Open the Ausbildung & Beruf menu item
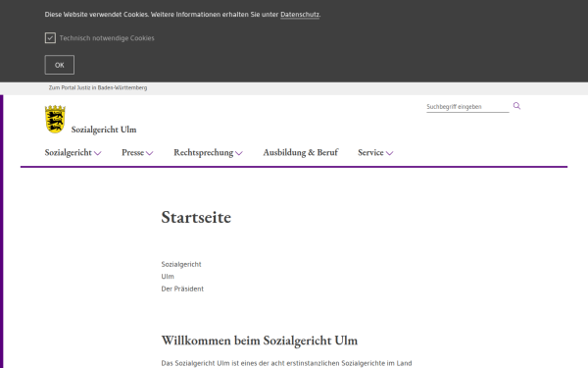The image size is (588, 368). 301,152
